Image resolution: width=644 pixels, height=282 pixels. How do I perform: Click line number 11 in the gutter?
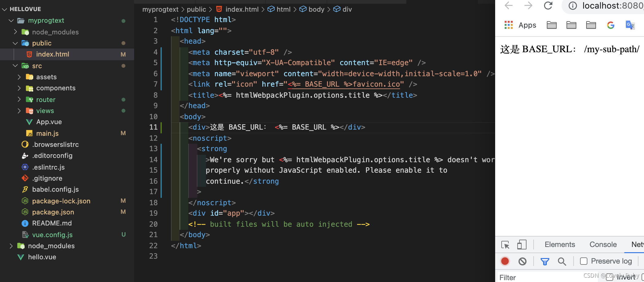153,127
